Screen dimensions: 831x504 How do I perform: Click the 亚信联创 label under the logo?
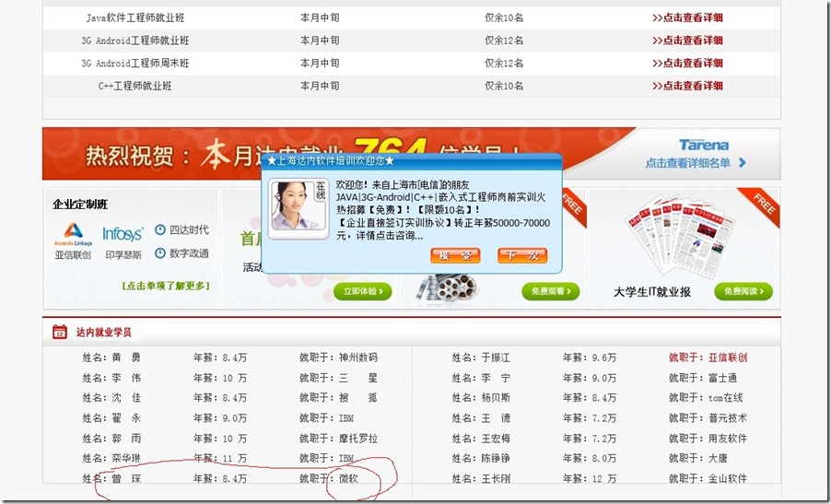coord(73,255)
